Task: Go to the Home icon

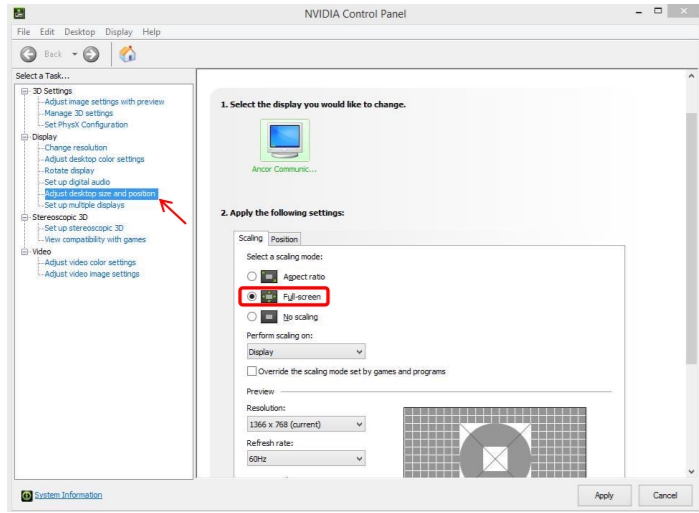Action: tap(127, 54)
